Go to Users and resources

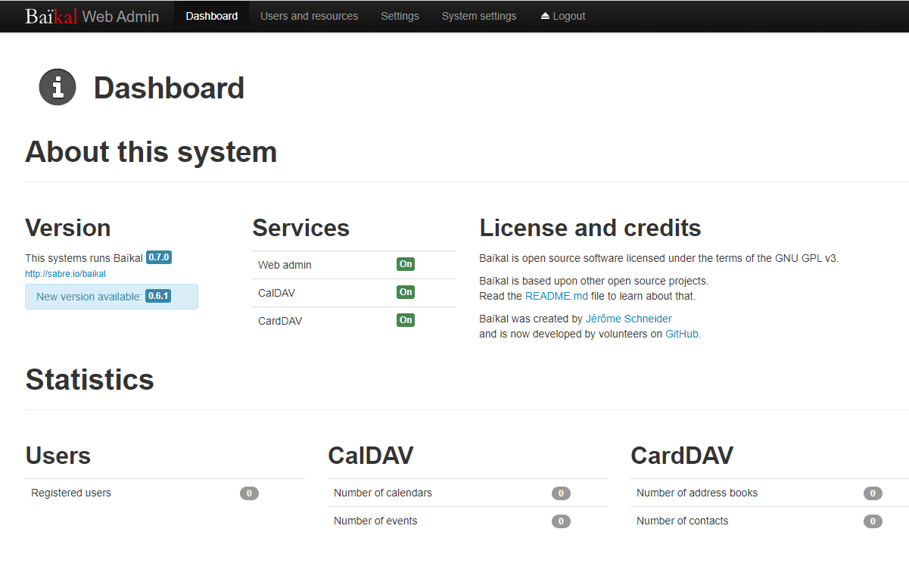pyautogui.click(x=309, y=16)
